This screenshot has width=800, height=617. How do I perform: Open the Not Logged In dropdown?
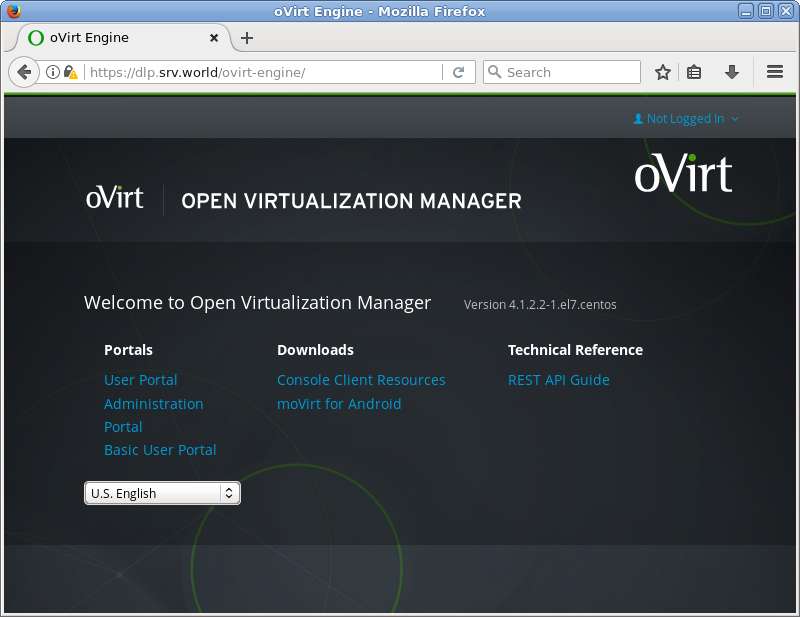[x=686, y=118]
